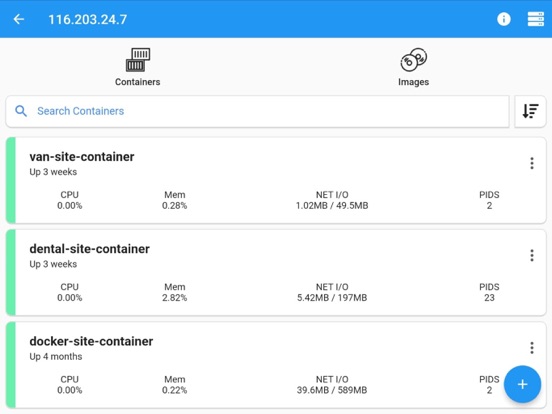The image size is (552, 414).
Task: Open dental-site-container three-dot menu
Action: [532, 255]
